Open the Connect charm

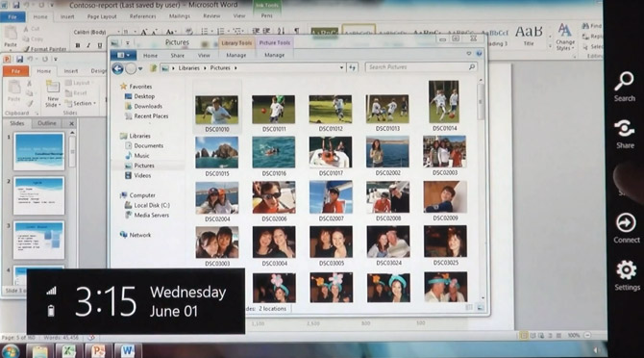point(627,228)
